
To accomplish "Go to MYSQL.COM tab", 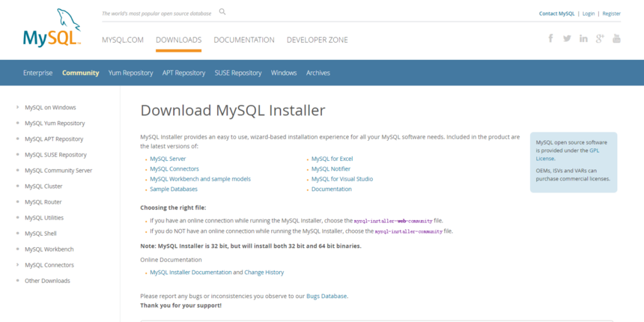I will tap(123, 40).
